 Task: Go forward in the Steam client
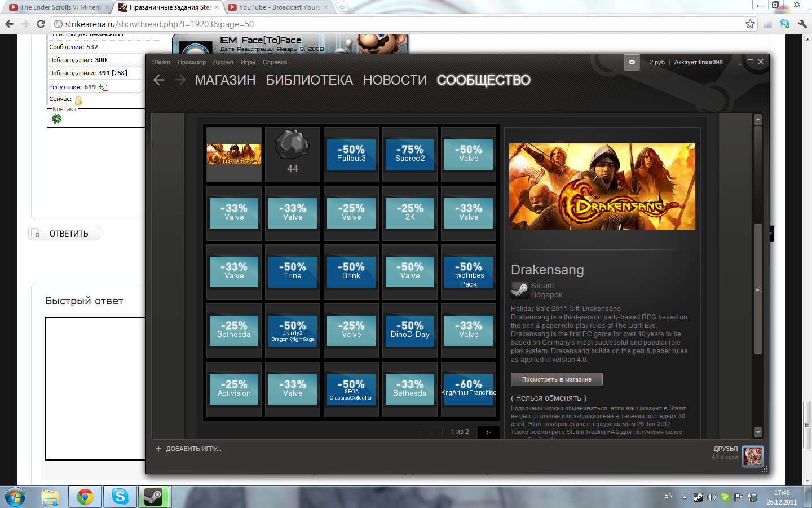coord(180,80)
